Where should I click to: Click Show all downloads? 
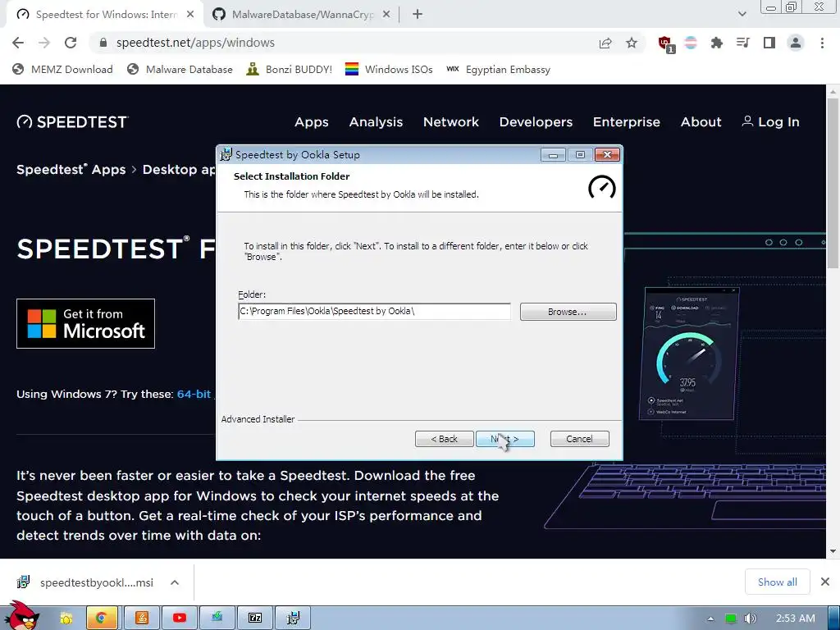778,582
